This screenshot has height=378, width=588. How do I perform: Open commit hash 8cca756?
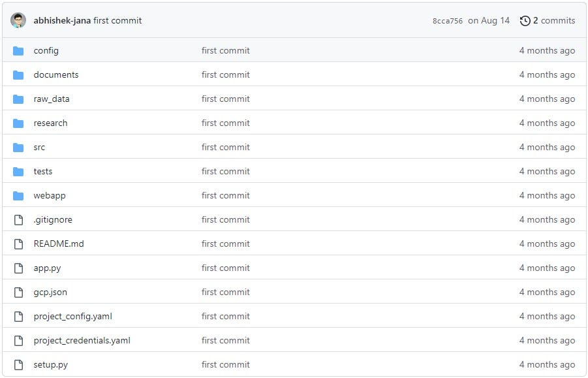447,21
